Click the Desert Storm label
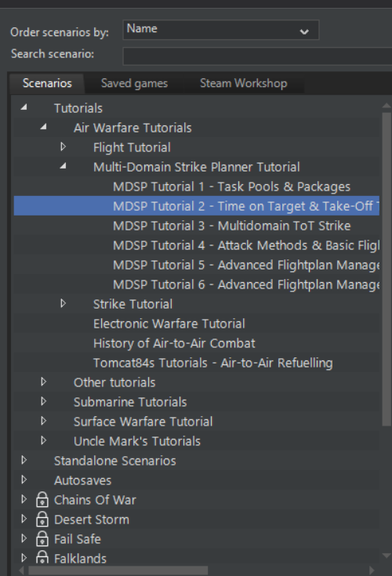This screenshot has height=576, width=392. 92,520
